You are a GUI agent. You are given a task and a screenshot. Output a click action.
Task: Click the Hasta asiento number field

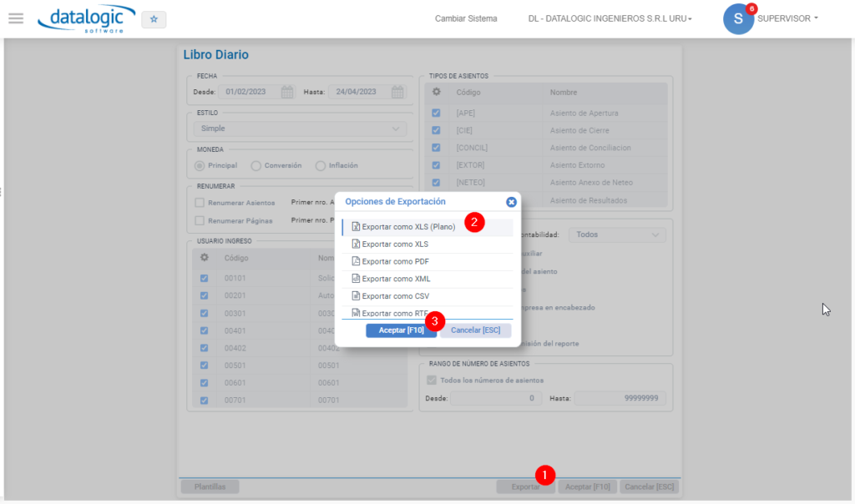coord(620,398)
